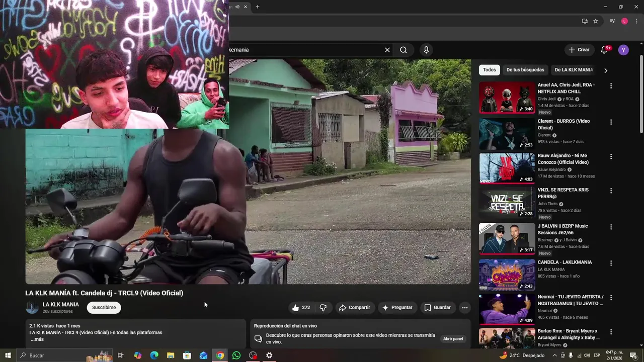Bookmark this page with the star
Screen dimensions: 644x362
596,21
